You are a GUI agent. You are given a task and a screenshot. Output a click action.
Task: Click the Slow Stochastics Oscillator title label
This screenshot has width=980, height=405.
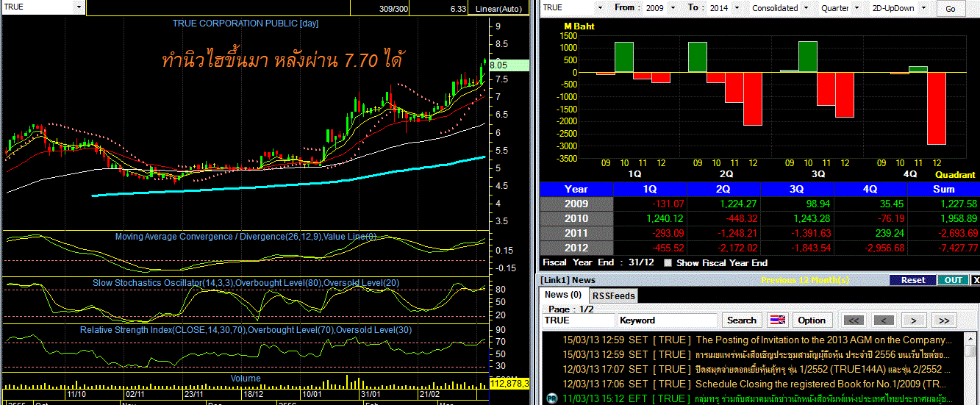246,283
